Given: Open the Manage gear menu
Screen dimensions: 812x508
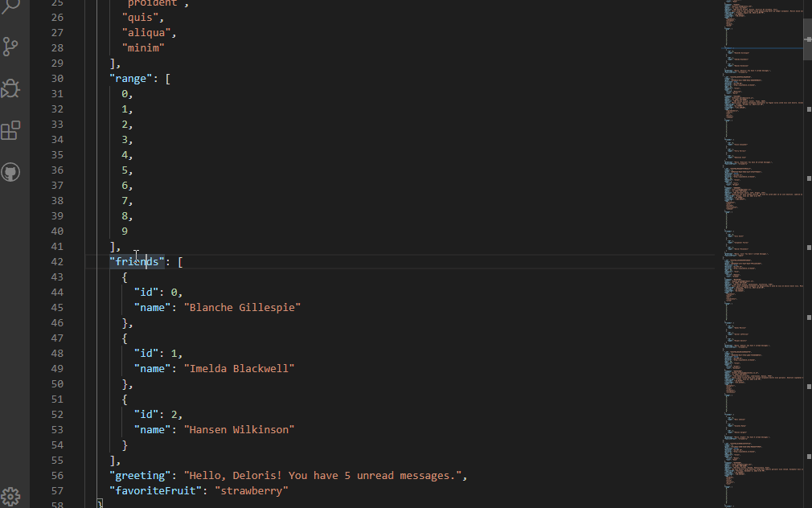Looking at the screenshot, I should coord(11,496).
